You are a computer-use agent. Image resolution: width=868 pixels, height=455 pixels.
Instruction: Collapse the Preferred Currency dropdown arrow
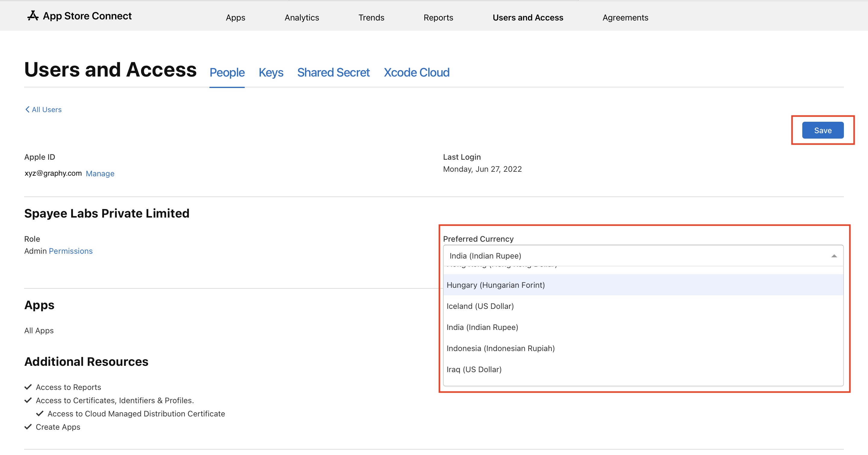834,256
